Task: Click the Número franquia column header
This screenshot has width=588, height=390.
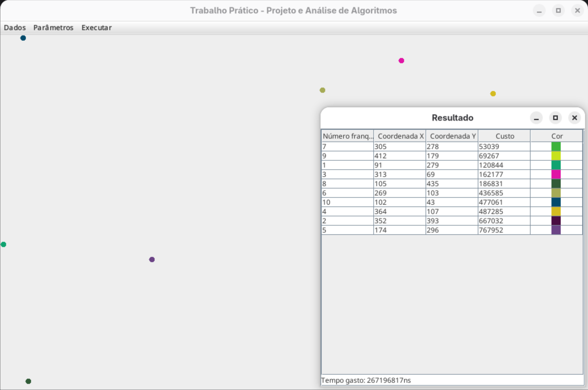Action: click(348, 136)
